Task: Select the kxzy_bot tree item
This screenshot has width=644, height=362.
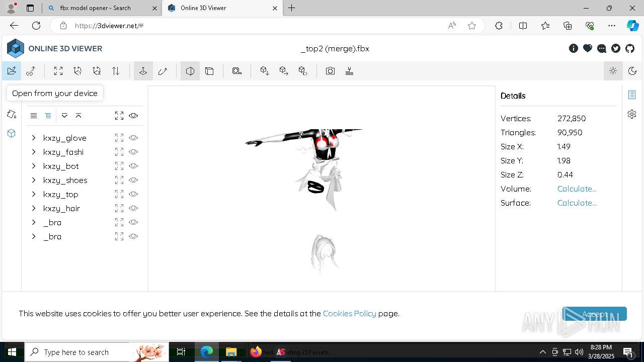Action: [x=61, y=166]
